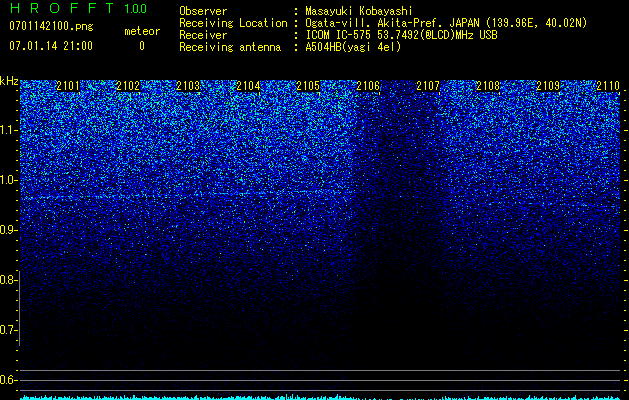Click the 2106 time marker
Screen dimensions: 629x400
click(368, 86)
